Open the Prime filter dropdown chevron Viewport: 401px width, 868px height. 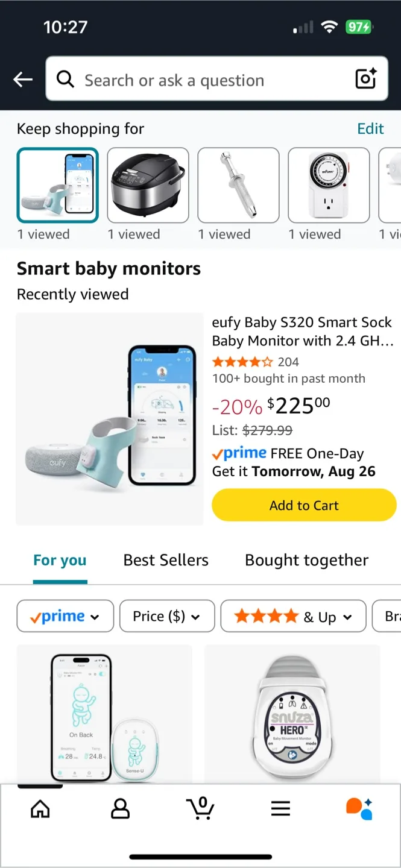pyautogui.click(x=95, y=615)
